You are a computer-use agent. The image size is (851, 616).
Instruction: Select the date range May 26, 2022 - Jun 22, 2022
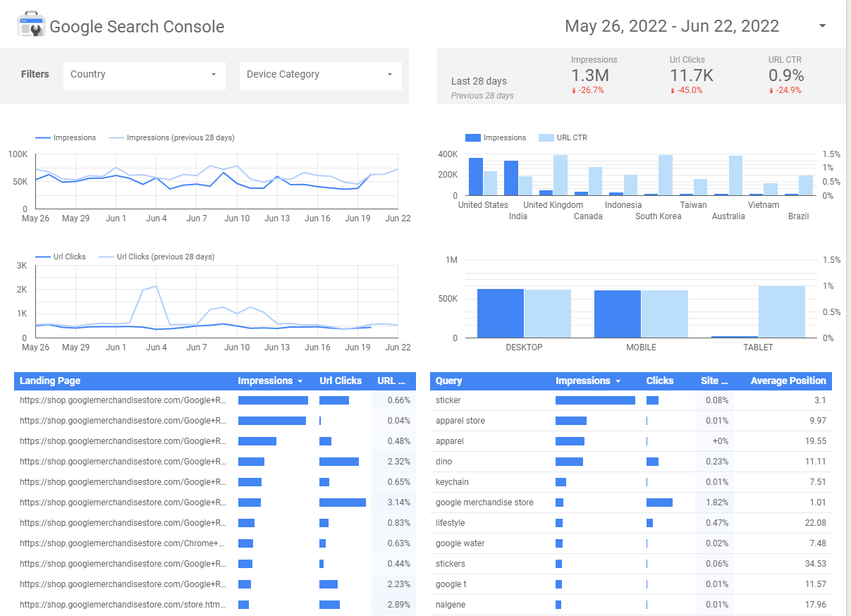(x=672, y=26)
